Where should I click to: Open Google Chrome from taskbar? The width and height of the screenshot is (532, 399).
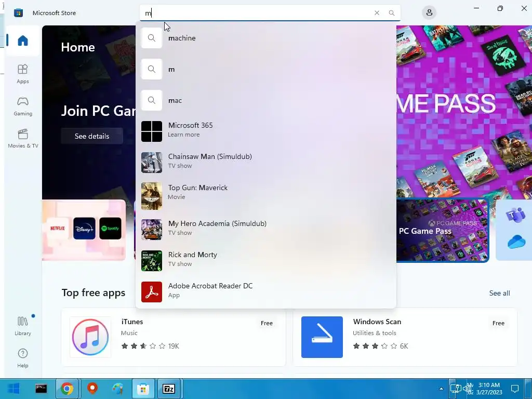67,389
